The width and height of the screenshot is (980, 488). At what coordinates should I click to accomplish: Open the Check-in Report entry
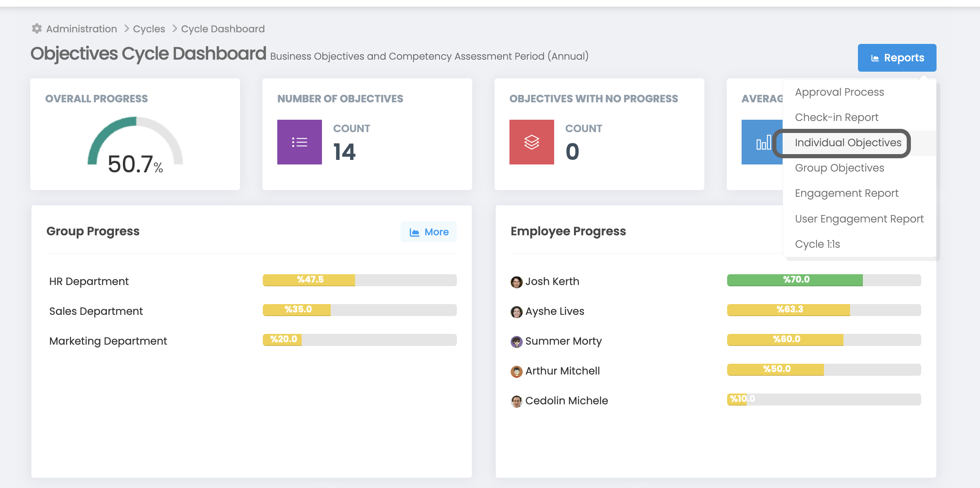click(x=836, y=117)
